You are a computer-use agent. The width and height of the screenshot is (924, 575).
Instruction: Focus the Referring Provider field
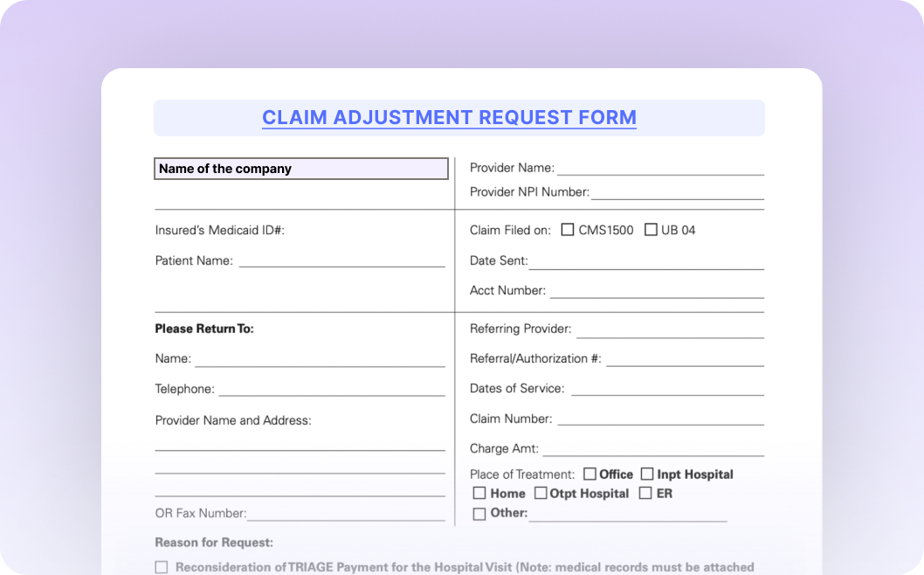pyautogui.click(x=670, y=329)
